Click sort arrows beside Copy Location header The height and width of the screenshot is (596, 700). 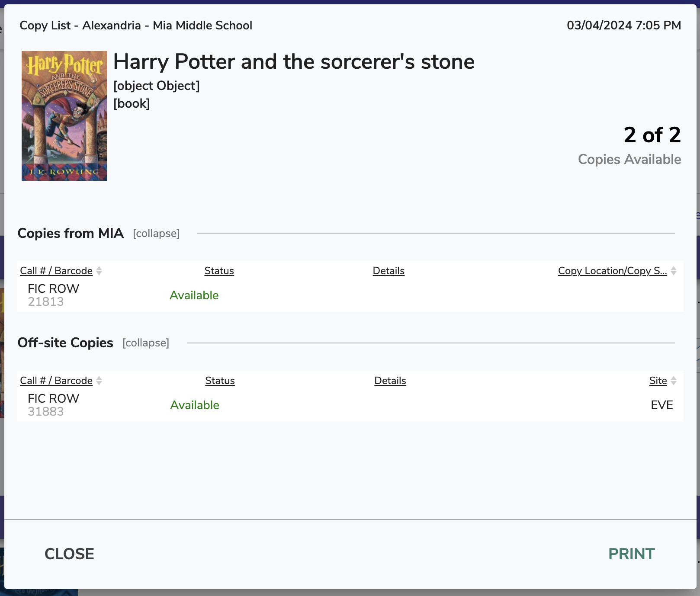coord(674,271)
